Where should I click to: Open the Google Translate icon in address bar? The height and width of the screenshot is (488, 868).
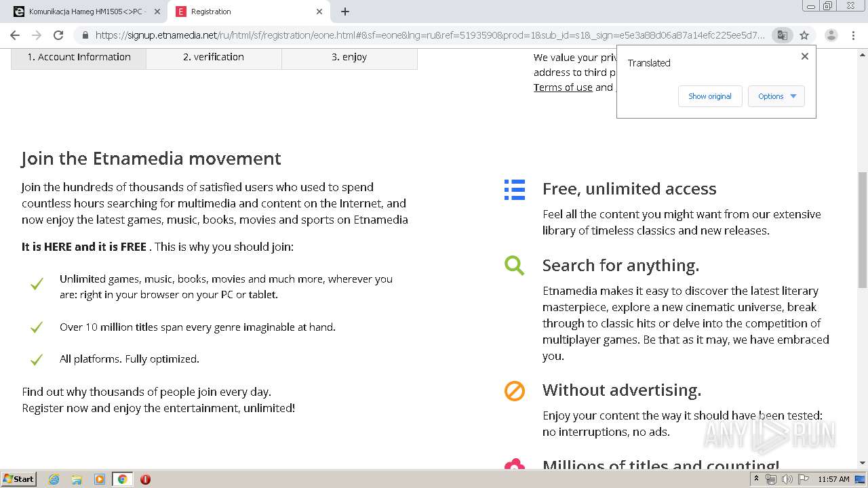(782, 35)
